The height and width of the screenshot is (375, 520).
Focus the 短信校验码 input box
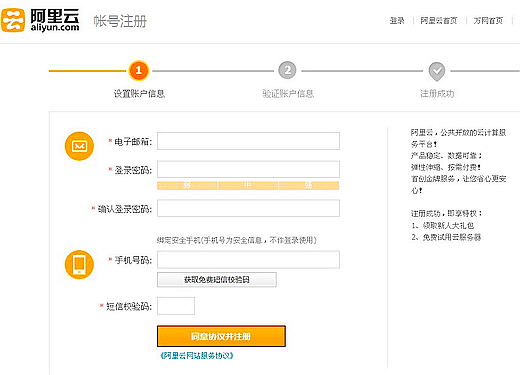[x=176, y=306]
